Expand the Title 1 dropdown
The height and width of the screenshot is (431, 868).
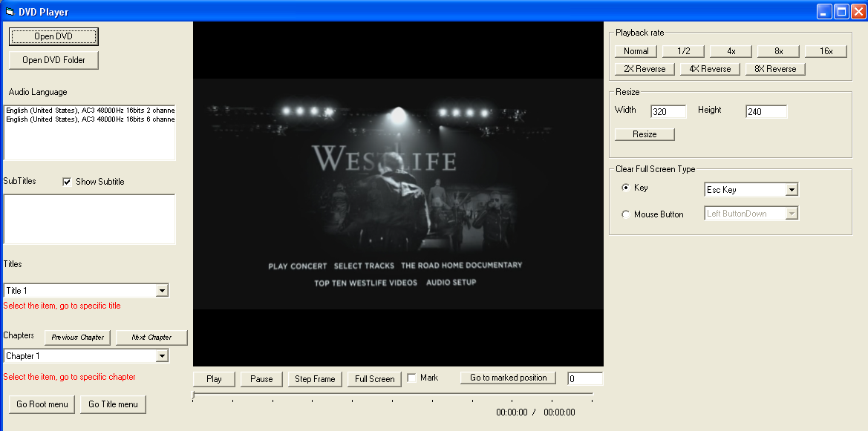click(163, 291)
